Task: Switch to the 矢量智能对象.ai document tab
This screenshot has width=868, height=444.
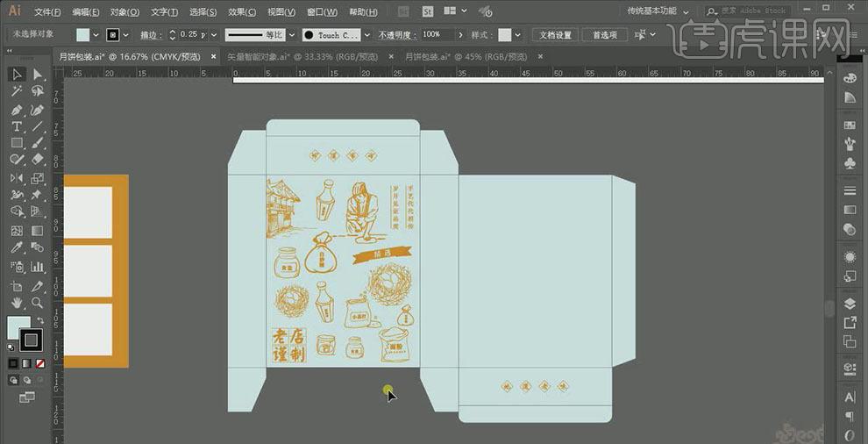Action: click(279, 56)
